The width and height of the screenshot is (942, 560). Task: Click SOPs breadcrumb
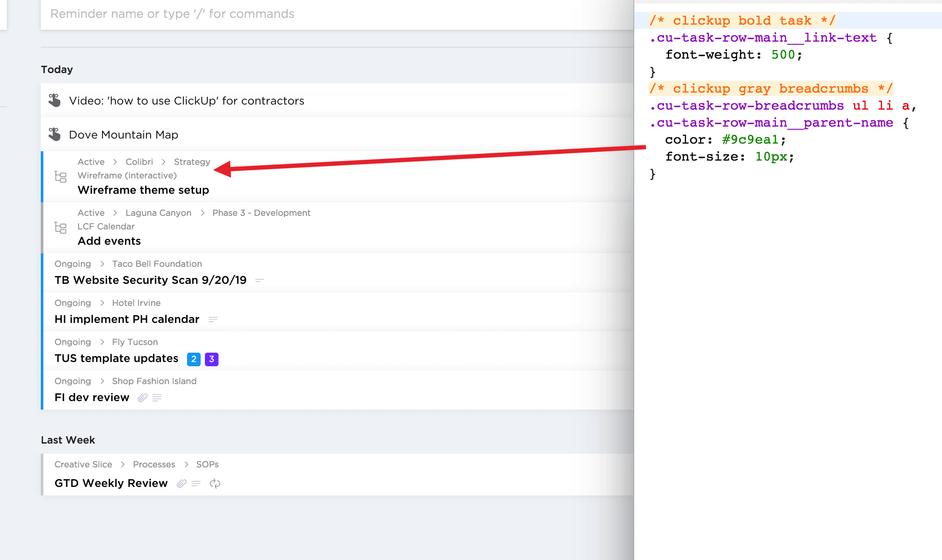click(207, 464)
